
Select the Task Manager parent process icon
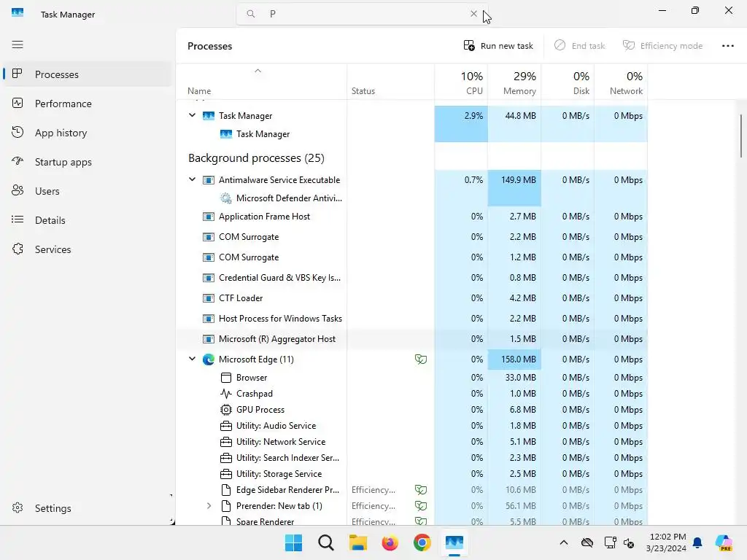(x=208, y=116)
